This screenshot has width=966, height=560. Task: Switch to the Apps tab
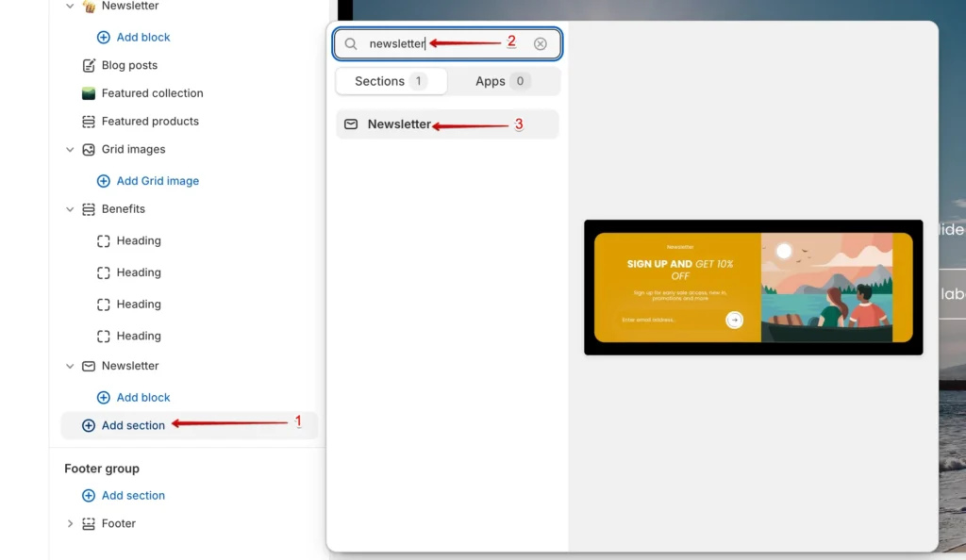(x=504, y=81)
